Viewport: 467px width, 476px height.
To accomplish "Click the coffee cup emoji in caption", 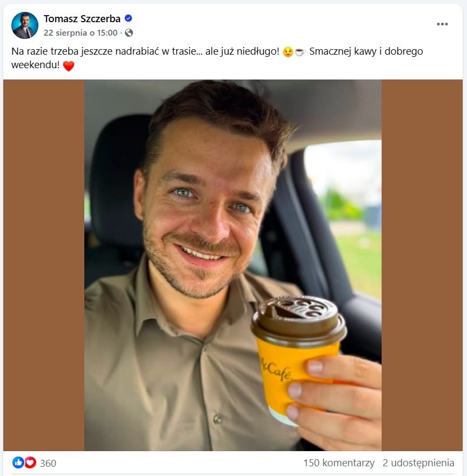I will (300, 52).
